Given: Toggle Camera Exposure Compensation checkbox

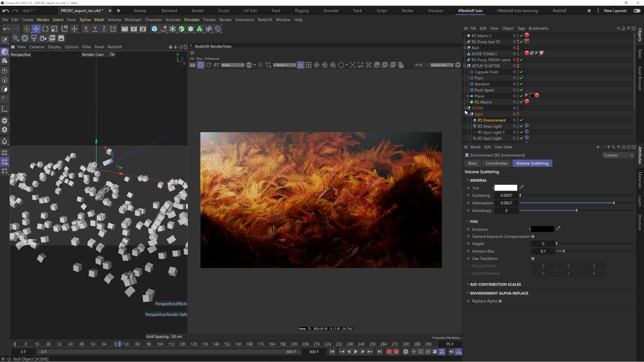Looking at the screenshot, I should [x=533, y=237].
